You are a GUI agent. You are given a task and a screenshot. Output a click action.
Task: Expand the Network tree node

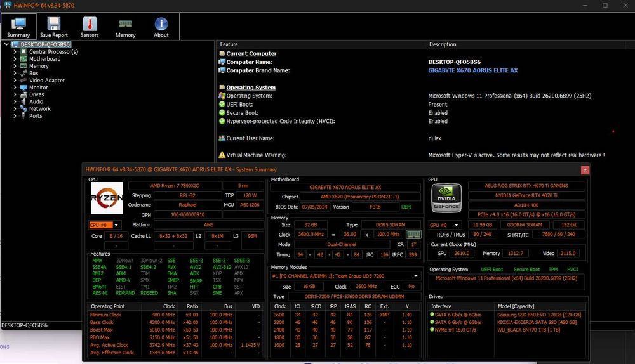click(15, 109)
